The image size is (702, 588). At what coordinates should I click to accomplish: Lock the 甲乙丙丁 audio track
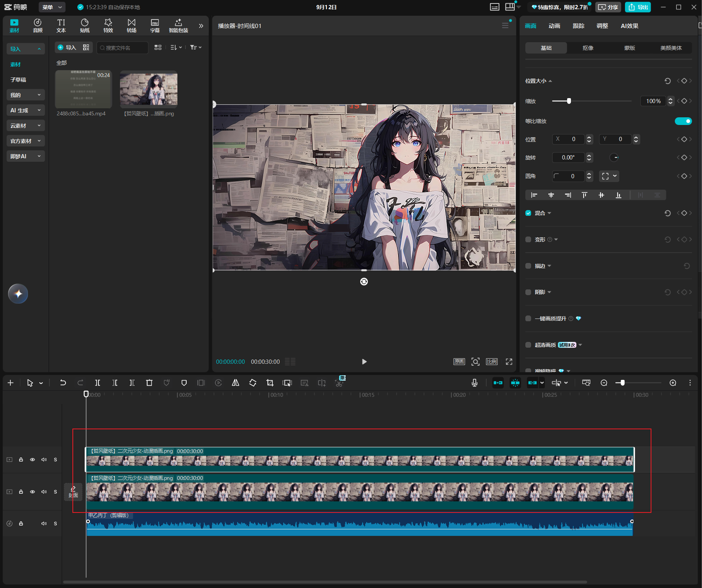pyautogui.click(x=21, y=524)
